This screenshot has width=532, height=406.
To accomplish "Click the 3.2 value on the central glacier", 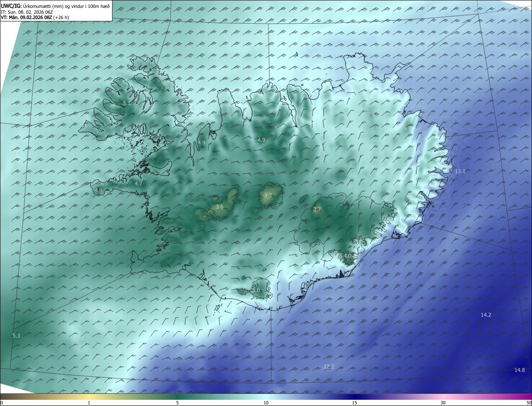I will [268, 195].
